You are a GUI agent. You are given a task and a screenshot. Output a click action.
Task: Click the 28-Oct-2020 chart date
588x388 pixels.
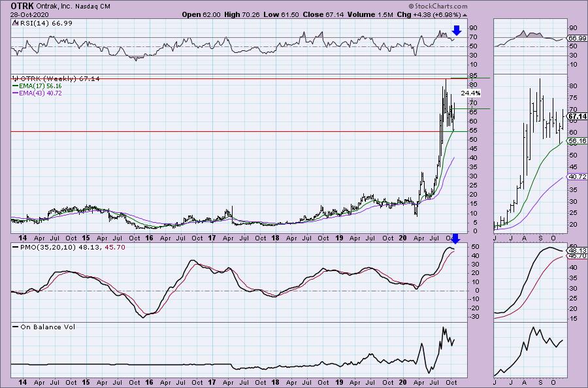29,14
